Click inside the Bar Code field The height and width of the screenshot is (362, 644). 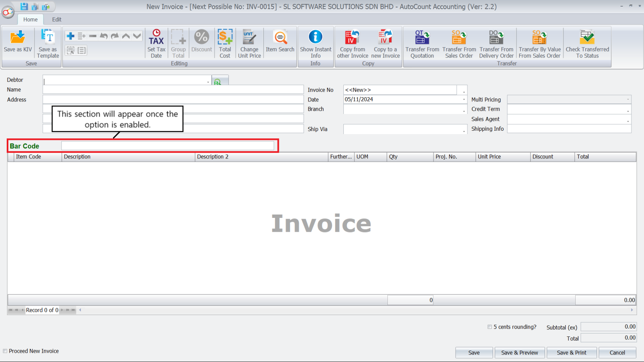click(x=168, y=145)
